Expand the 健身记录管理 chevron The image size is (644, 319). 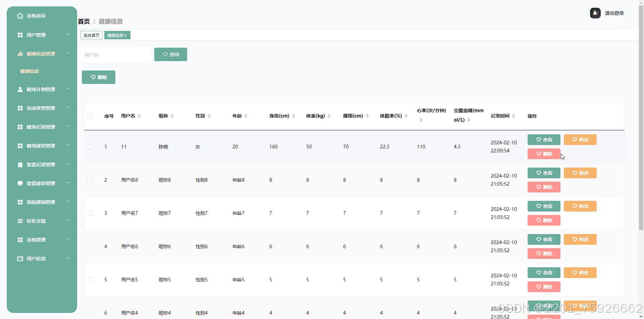coord(68,126)
